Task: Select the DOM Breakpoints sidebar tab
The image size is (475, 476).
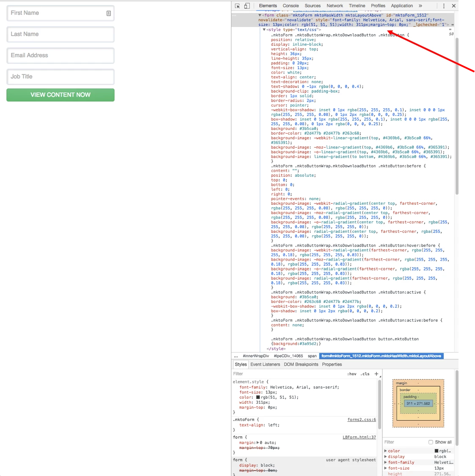Action: 301,364
